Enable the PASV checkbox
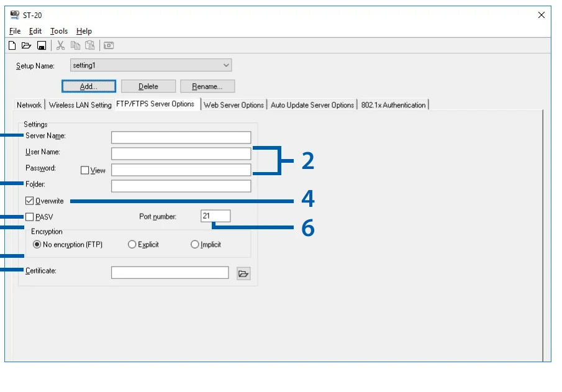Viewport: 562px width, 392px height. click(29, 217)
